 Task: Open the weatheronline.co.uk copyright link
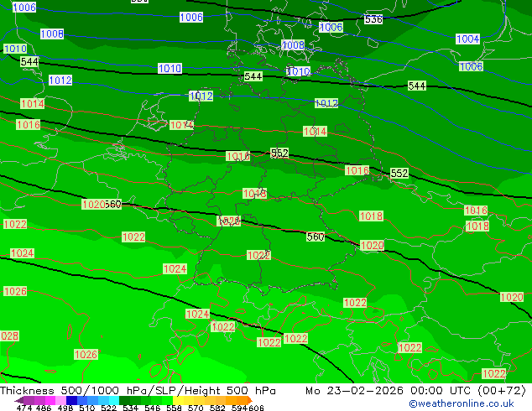pyautogui.click(x=461, y=403)
